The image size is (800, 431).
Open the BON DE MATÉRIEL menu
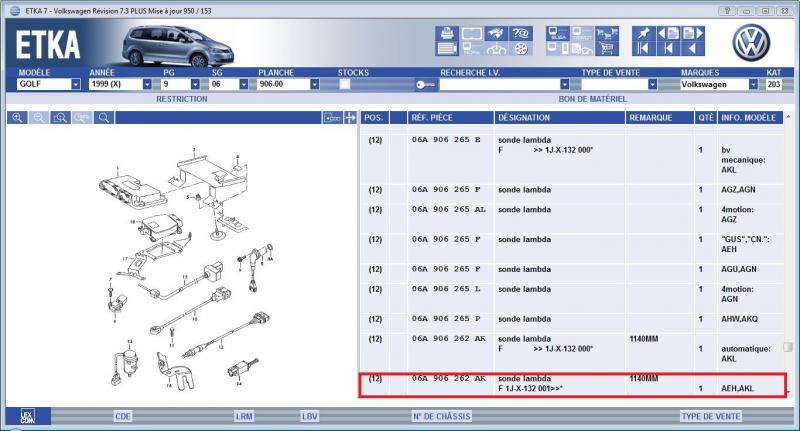(592, 99)
